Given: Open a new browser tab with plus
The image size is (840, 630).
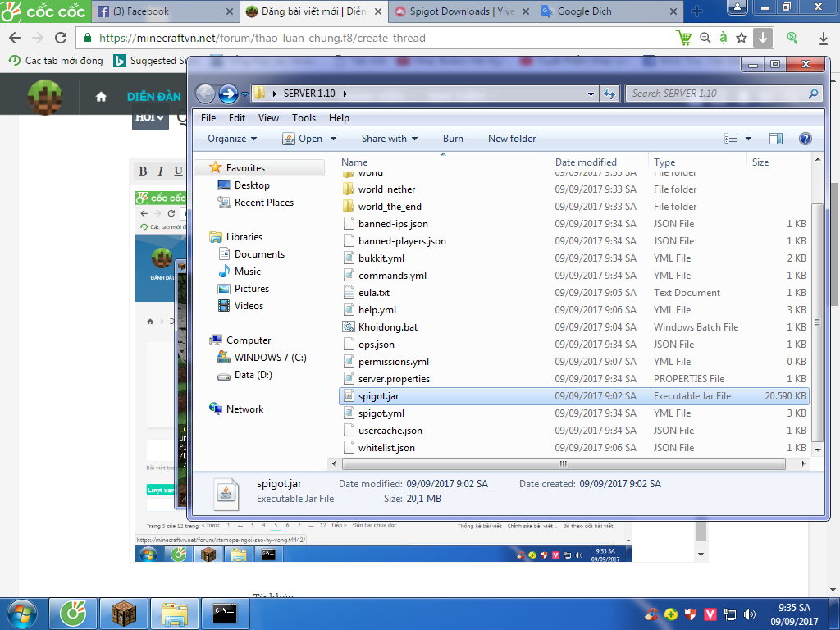Looking at the screenshot, I should (696, 11).
